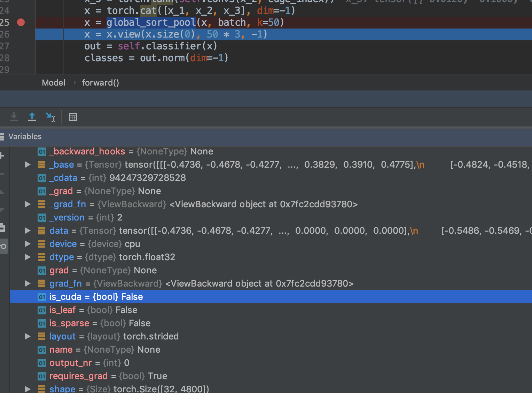Toggle the breakpoint on line 25

(x=21, y=22)
